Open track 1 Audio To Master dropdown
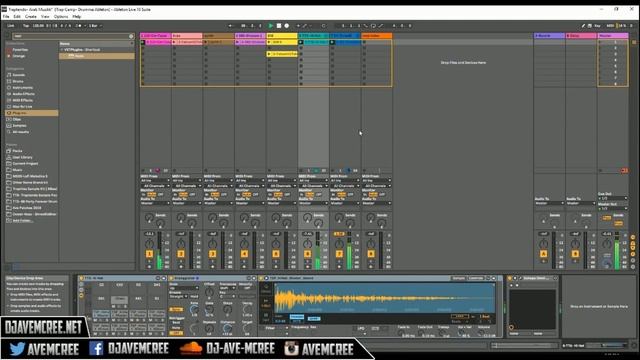The image size is (640, 360). (155, 203)
